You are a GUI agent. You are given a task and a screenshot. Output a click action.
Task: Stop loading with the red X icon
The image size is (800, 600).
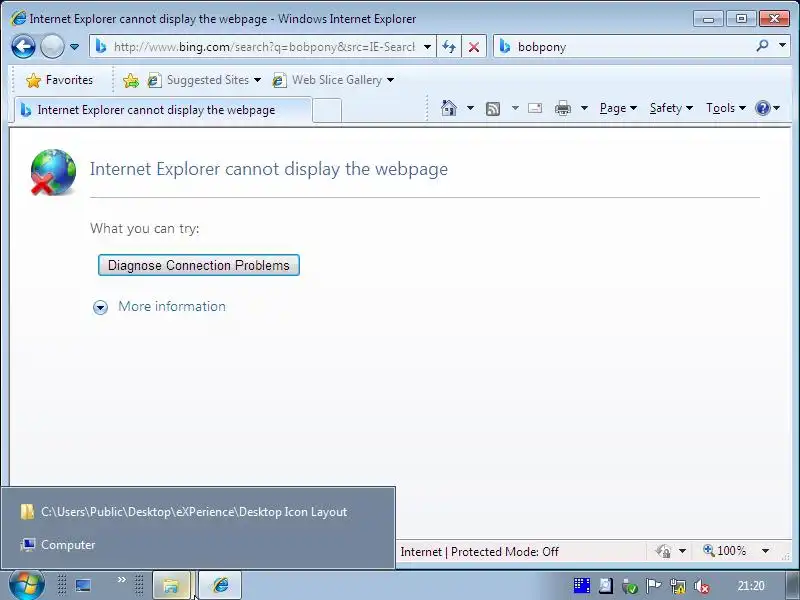pos(473,47)
